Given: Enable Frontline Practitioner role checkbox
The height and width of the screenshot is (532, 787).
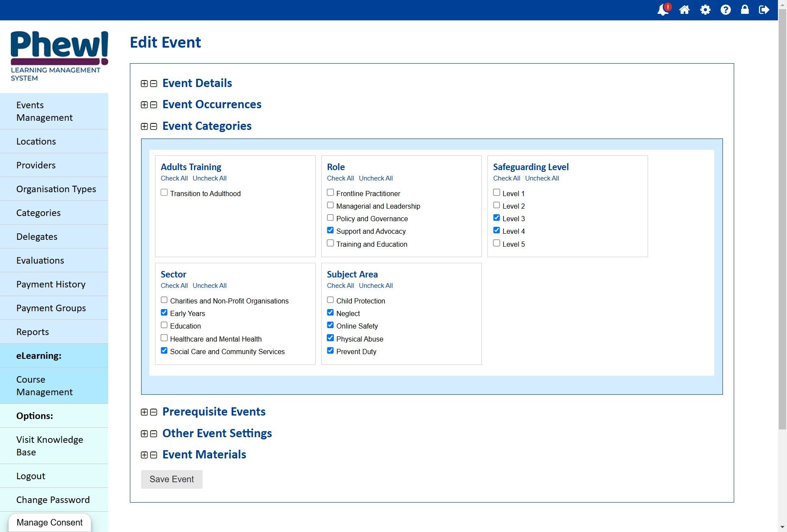Looking at the screenshot, I should (330, 193).
